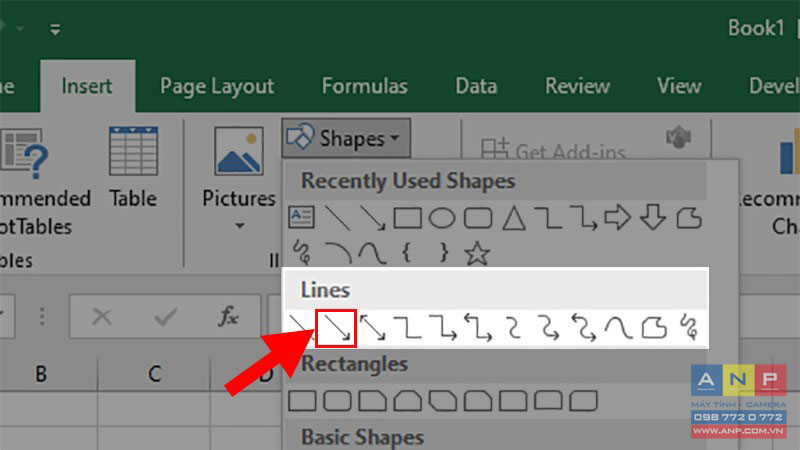The width and height of the screenshot is (800, 450).
Task: Open Recommended PivotTables
Action: pyautogui.click(x=43, y=182)
